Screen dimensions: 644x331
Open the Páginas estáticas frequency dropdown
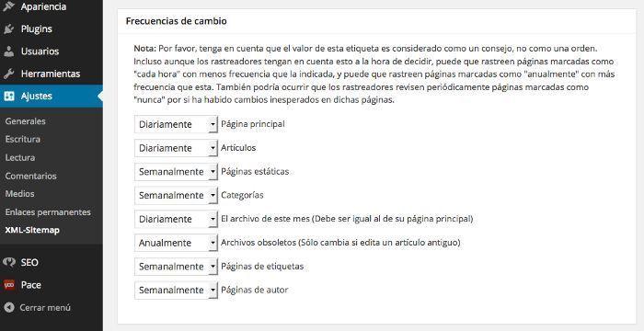tap(177, 172)
